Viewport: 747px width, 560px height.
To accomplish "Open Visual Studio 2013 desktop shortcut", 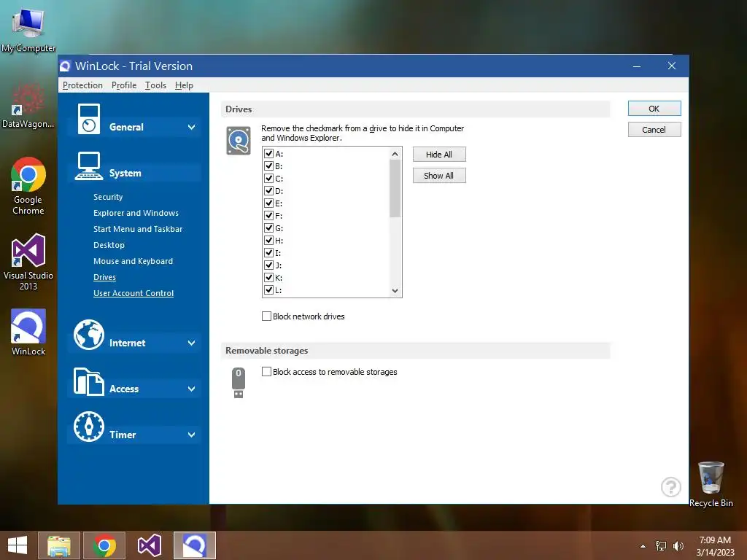I will (28, 262).
